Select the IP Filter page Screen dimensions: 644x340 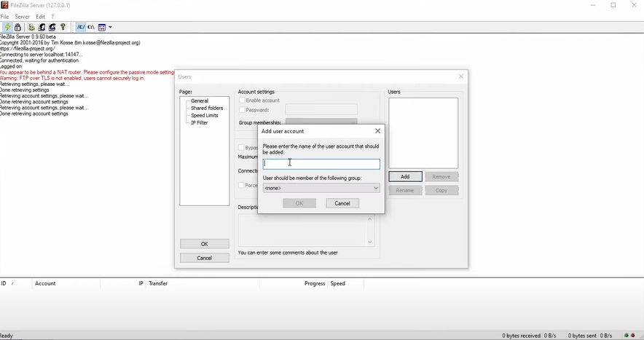199,123
